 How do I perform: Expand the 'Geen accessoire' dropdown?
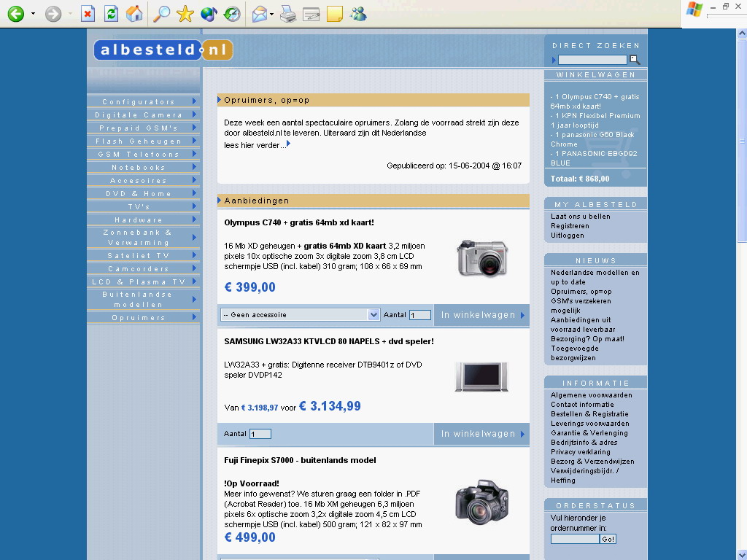point(373,315)
